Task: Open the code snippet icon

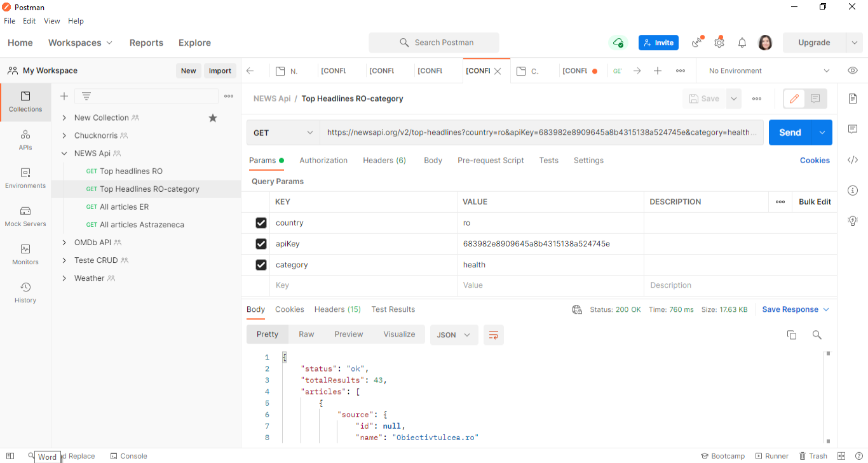Action: click(853, 160)
